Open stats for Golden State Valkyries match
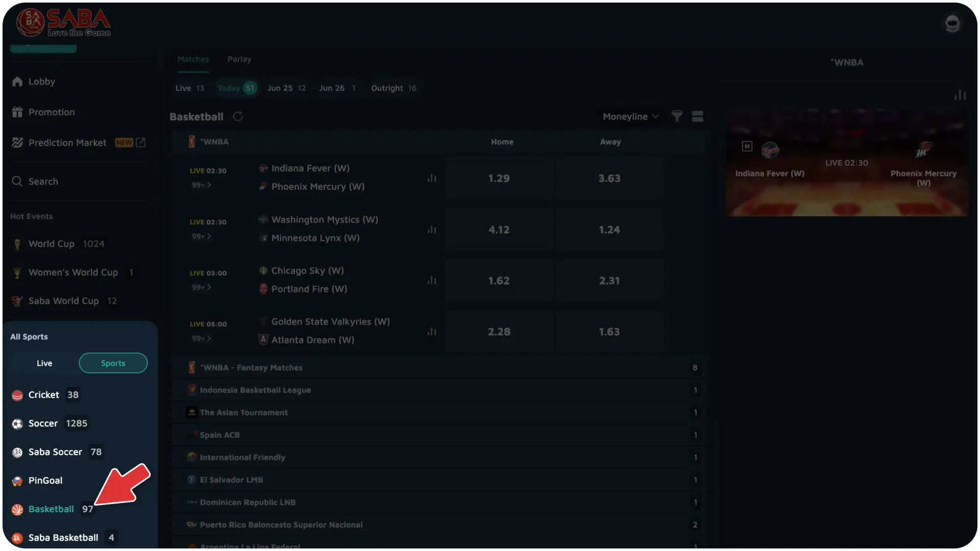980x551 pixels. tap(432, 332)
